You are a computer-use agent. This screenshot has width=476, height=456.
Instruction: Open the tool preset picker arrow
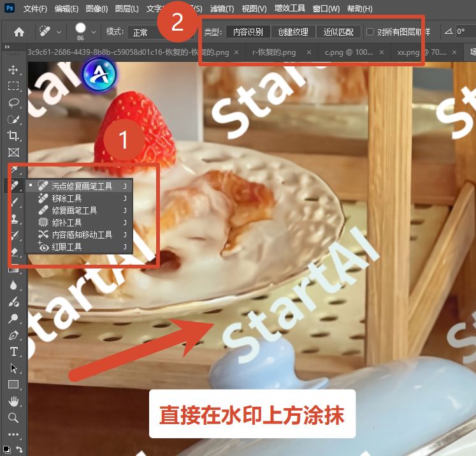59,32
